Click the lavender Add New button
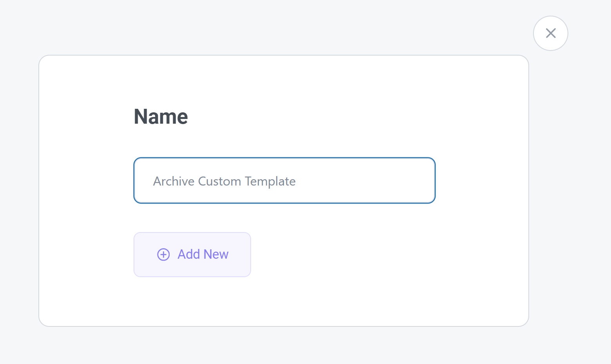This screenshot has height=364, width=611. click(x=192, y=254)
